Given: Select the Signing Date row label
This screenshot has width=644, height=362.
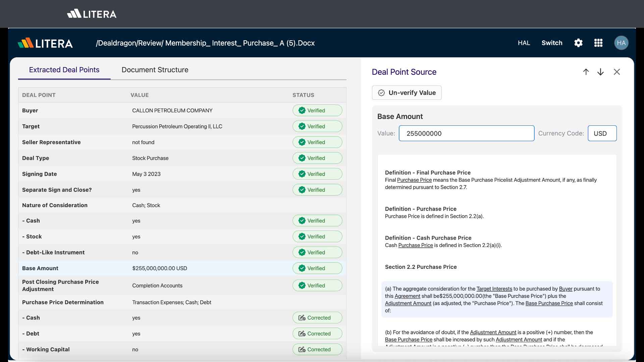Looking at the screenshot, I should click(x=40, y=174).
